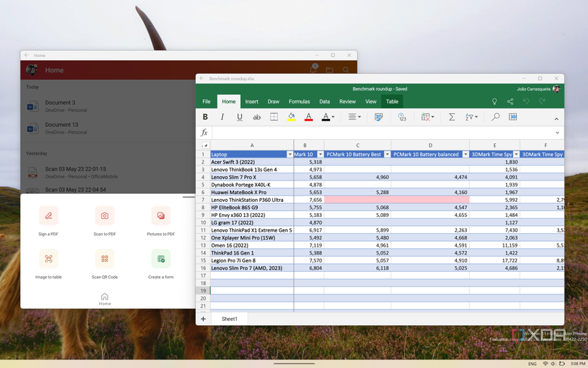This screenshot has width=588, height=368.
Task: Open Scan 03 May 23 22:01:15 file
Action: point(109,173)
